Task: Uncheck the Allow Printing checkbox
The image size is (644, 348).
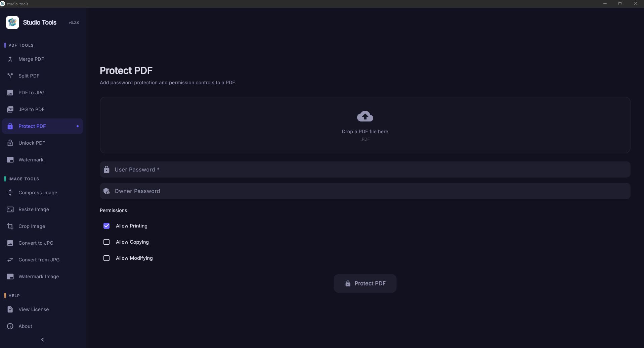Action: [106, 226]
